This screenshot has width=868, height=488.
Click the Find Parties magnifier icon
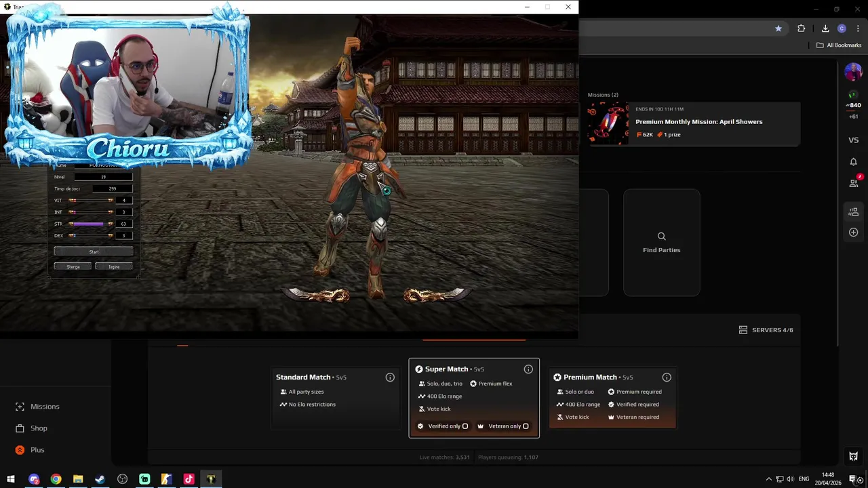[x=661, y=237]
